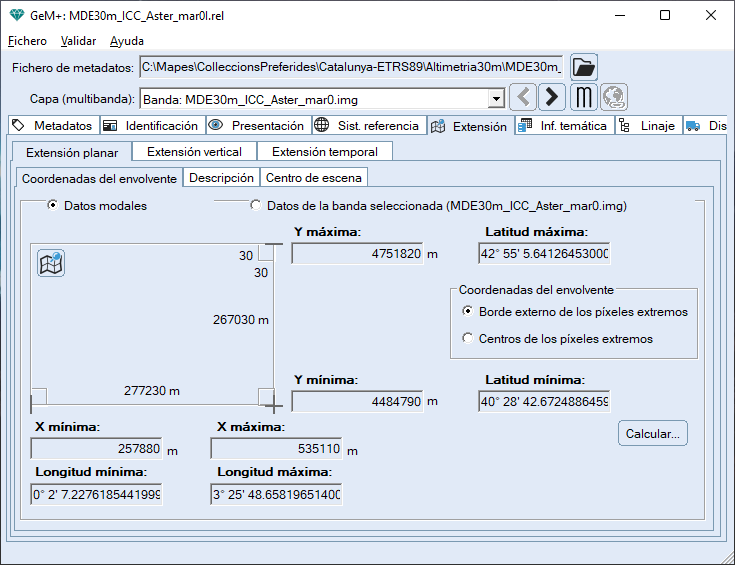Image resolution: width=735 pixels, height=565 pixels.
Task: Open the Extensión vertical tab
Action: point(194,152)
